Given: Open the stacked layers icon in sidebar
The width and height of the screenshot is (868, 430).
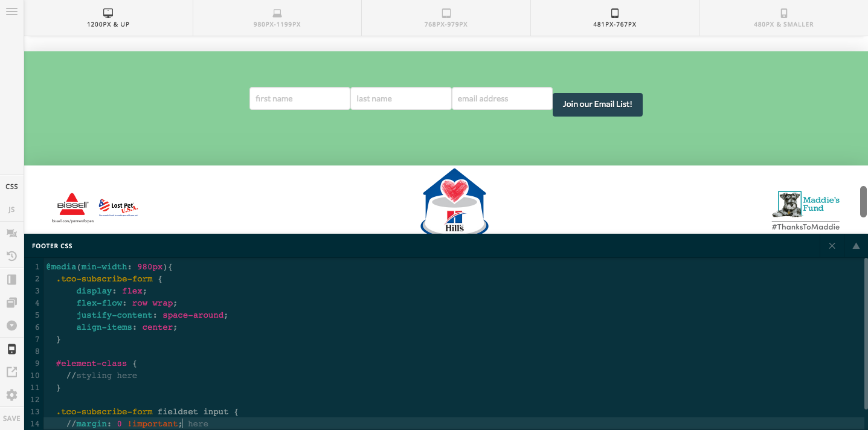Looking at the screenshot, I should [x=11, y=303].
